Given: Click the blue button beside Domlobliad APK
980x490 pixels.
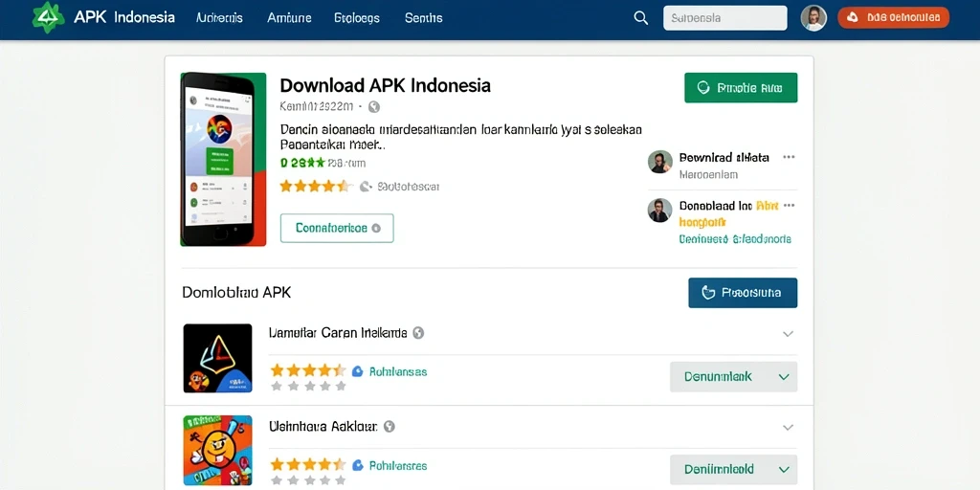Looking at the screenshot, I should [x=743, y=293].
